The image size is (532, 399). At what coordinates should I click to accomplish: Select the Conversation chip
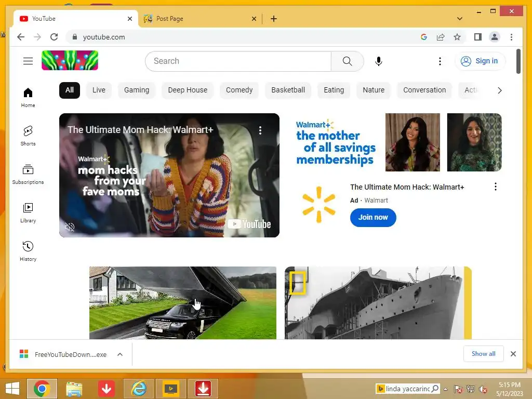(424, 90)
